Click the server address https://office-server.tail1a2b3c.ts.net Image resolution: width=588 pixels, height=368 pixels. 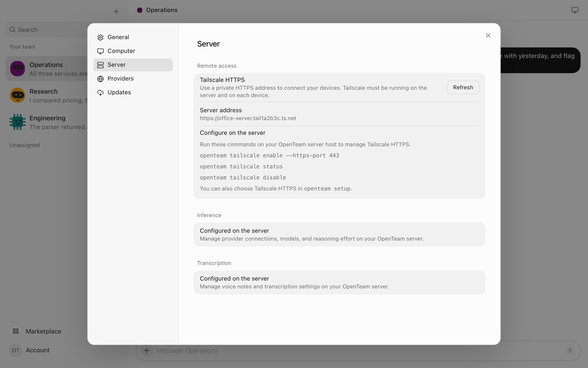248,118
